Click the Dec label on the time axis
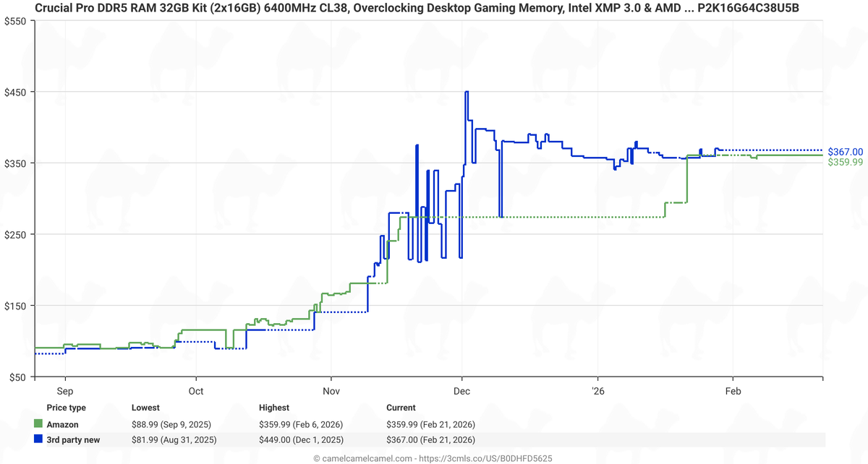Image resolution: width=868 pixels, height=464 pixels. (462, 391)
